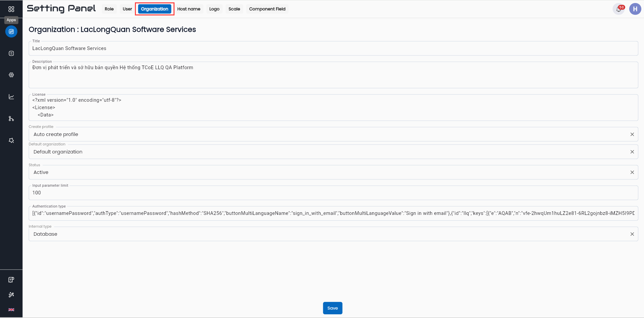Click into the Description text area

click(333, 75)
